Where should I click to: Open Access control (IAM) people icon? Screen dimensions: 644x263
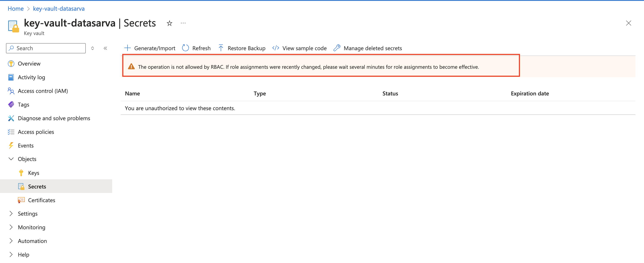coord(11,91)
